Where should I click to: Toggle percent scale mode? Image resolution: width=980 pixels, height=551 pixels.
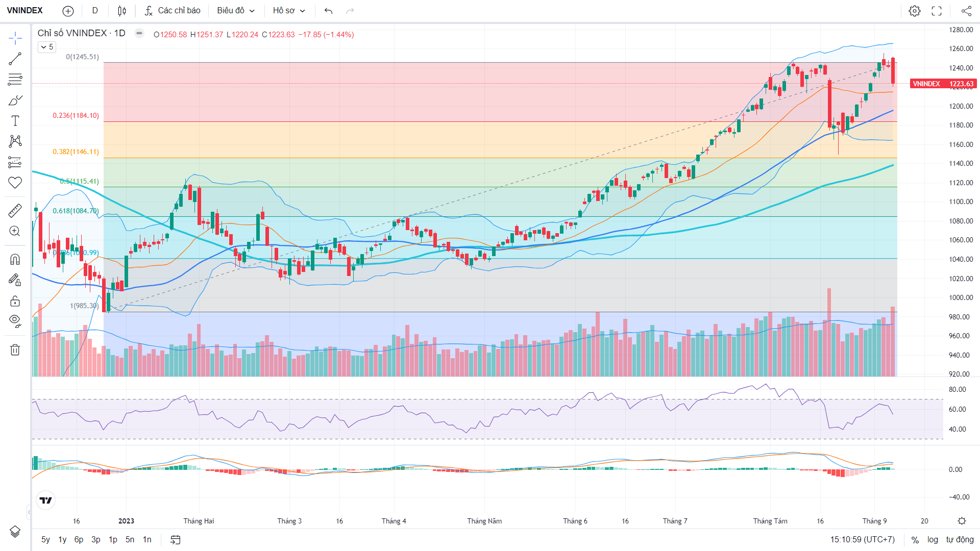915,540
